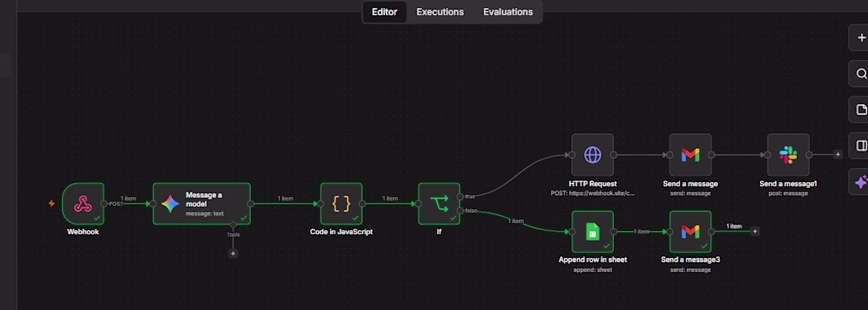Open the If condition node
Viewport: 868px width, 310px height.
[x=439, y=204]
